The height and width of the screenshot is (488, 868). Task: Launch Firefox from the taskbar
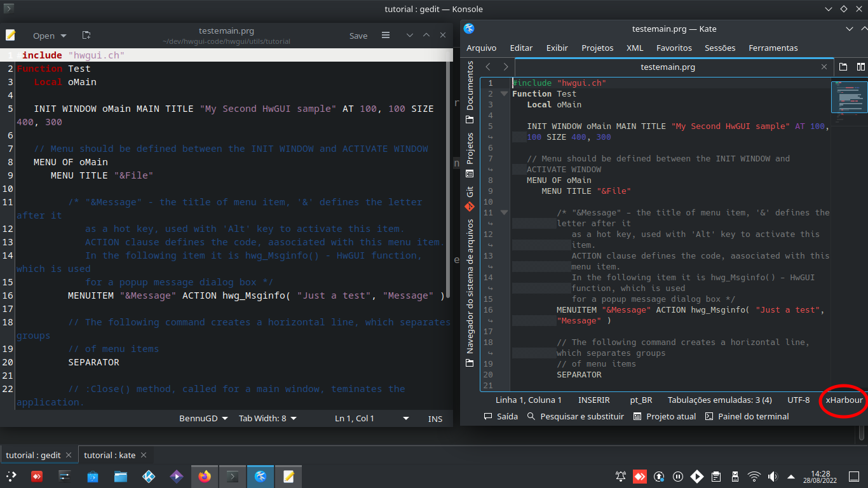(x=204, y=476)
